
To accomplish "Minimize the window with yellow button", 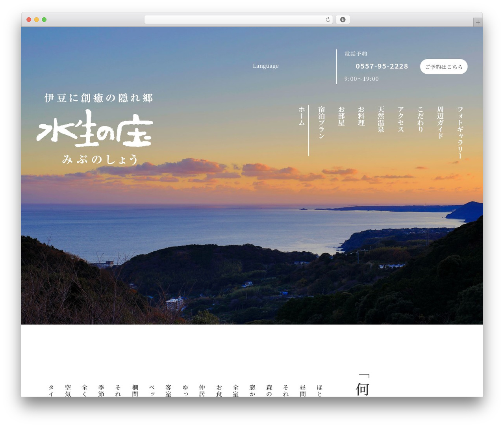I will pos(36,20).
